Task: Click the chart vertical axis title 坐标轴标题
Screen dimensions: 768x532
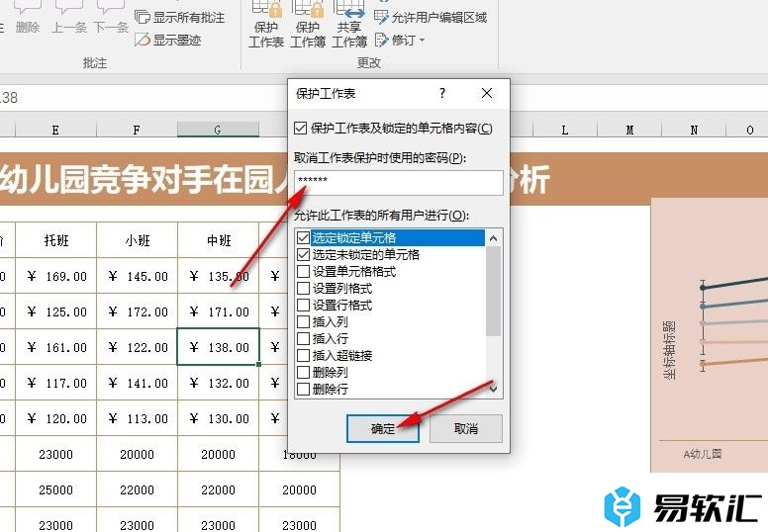Action: (x=669, y=350)
